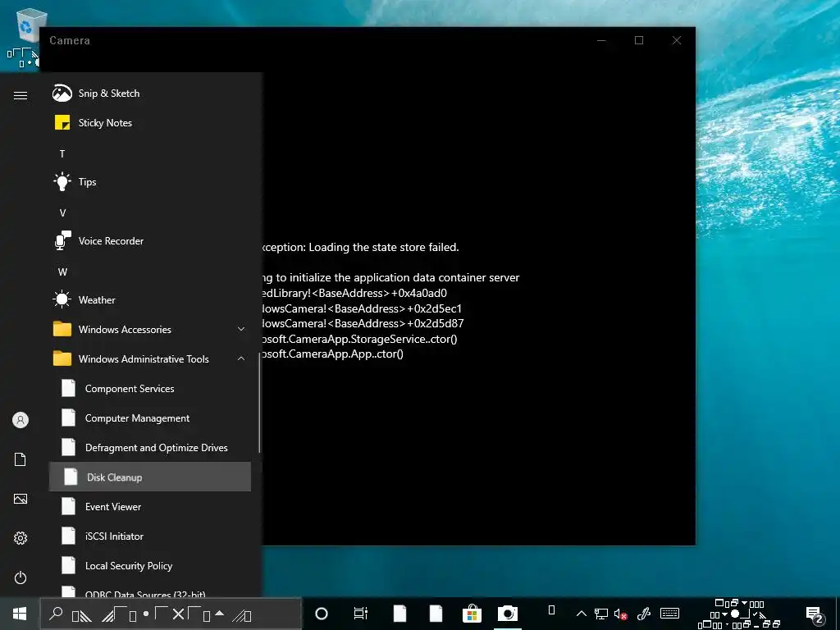This screenshot has height=630, width=840.
Task: Click the Windows Start button
Action: (20, 614)
